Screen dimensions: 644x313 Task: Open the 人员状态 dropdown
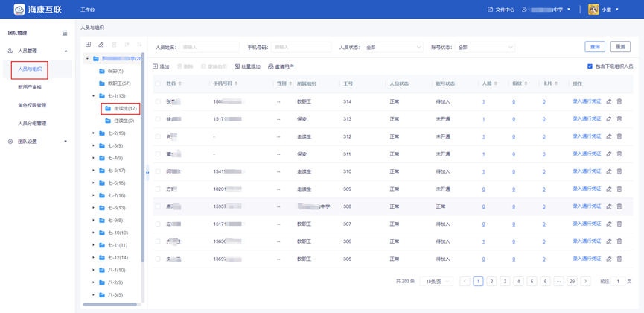click(x=392, y=47)
